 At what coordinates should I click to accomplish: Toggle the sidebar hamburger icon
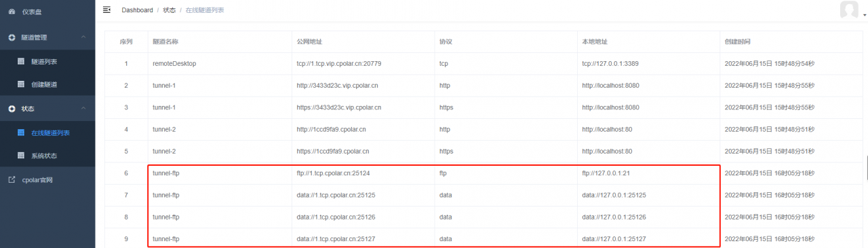tap(106, 10)
